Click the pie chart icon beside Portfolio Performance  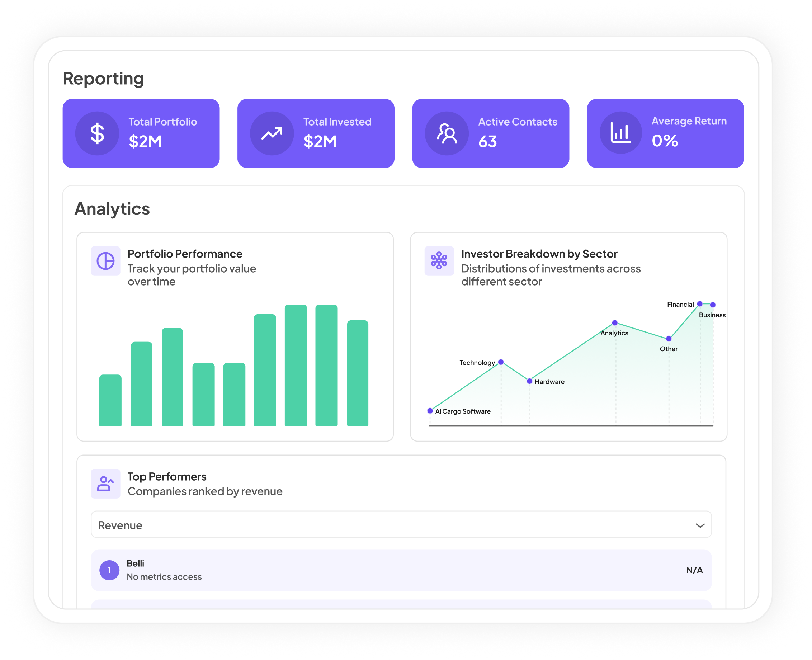pos(105,261)
